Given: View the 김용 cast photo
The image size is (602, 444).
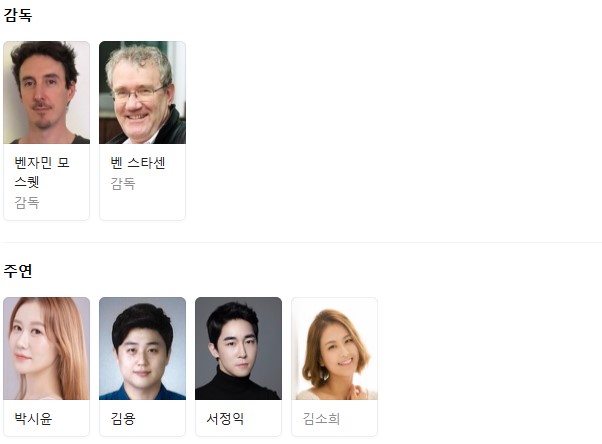Looking at the screenshot, I should tap(142, 348).
